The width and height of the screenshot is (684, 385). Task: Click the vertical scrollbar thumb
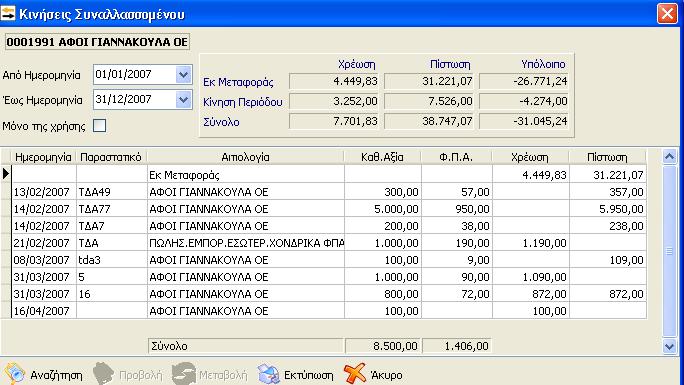click(670, 251)
